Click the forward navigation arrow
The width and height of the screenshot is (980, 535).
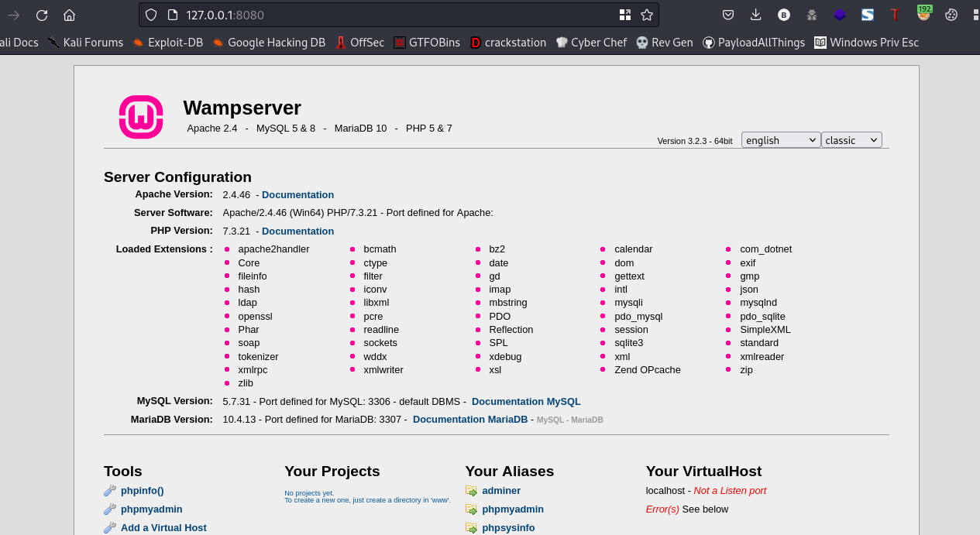click(x=14, y=15)
